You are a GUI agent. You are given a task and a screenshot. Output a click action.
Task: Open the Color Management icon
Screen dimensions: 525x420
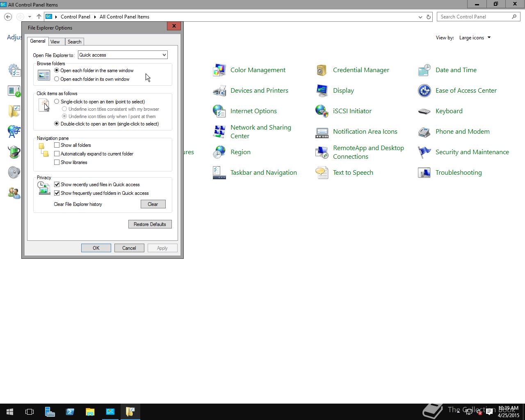pos(219,70)
